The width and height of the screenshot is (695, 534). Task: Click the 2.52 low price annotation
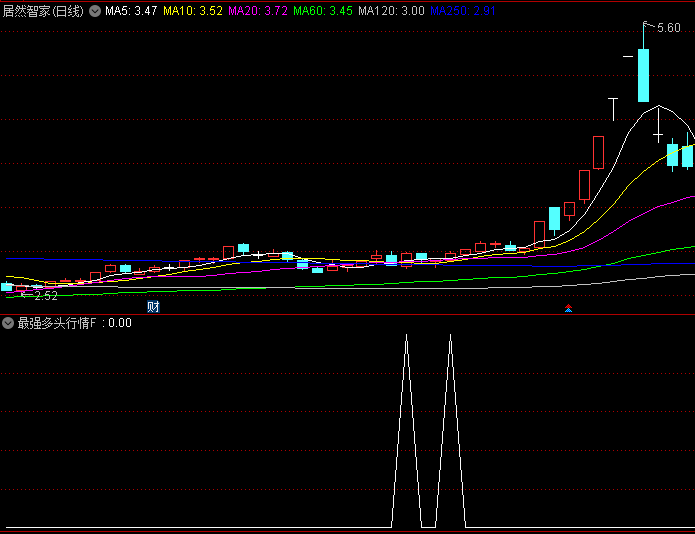46,296
